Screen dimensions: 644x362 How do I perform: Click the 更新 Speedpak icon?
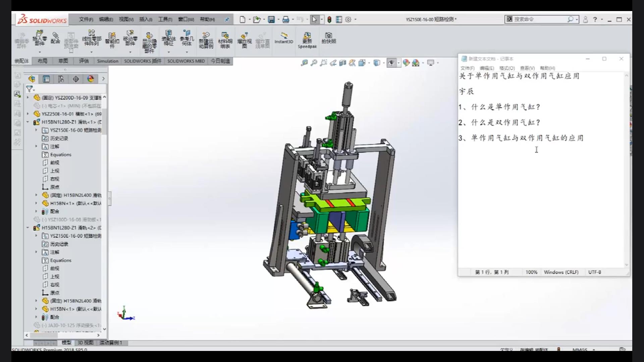307,40
